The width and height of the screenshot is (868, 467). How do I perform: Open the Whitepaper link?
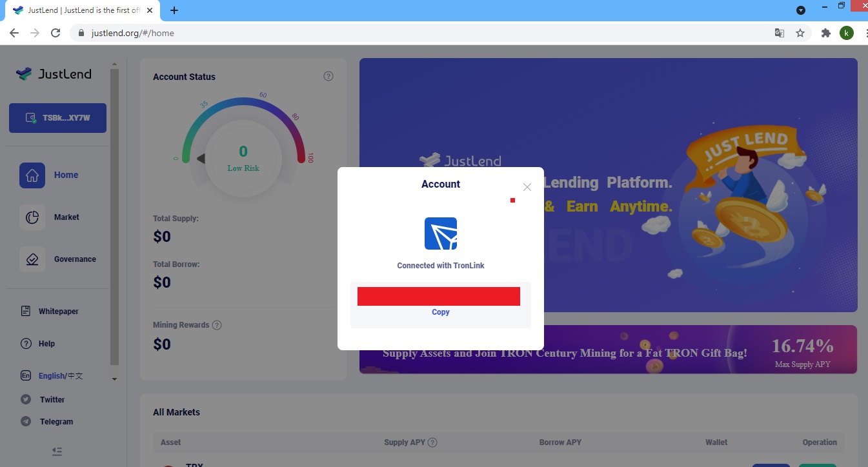[58, 312]
